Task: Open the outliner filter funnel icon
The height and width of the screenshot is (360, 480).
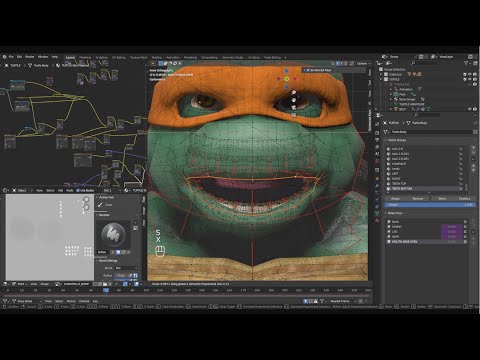Action: pyautogui.click(x=466, y=63)
